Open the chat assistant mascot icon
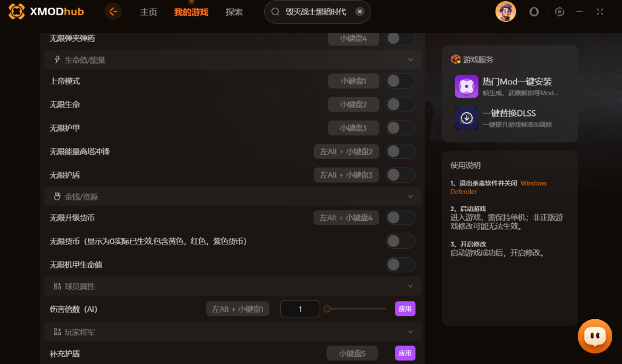Viewport: 622px width, 364px height. point(595,335)
